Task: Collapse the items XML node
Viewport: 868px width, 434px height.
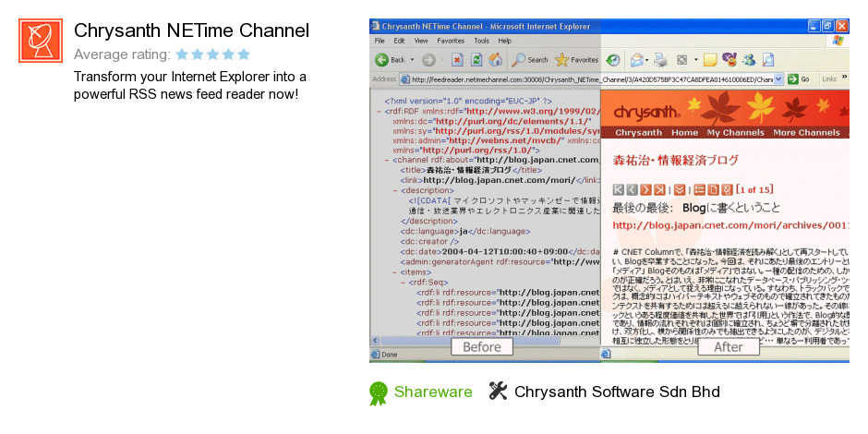Action: [394, 272]
